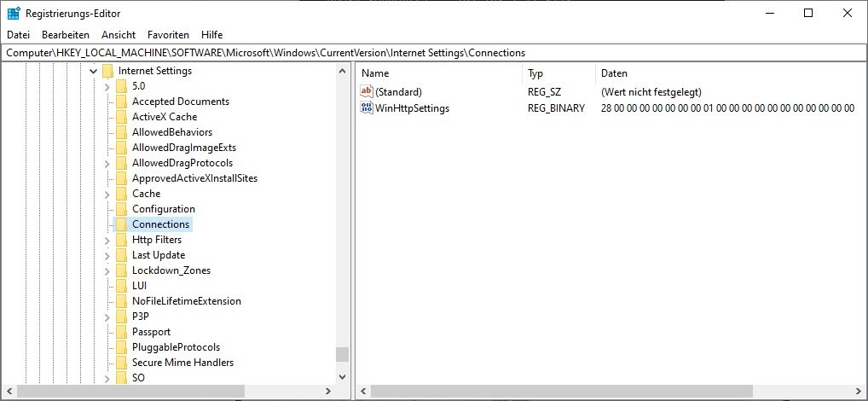The image size is (868, 401).
Task: Click the scroll-down arrow in tree pane
Action: (343, 376)
